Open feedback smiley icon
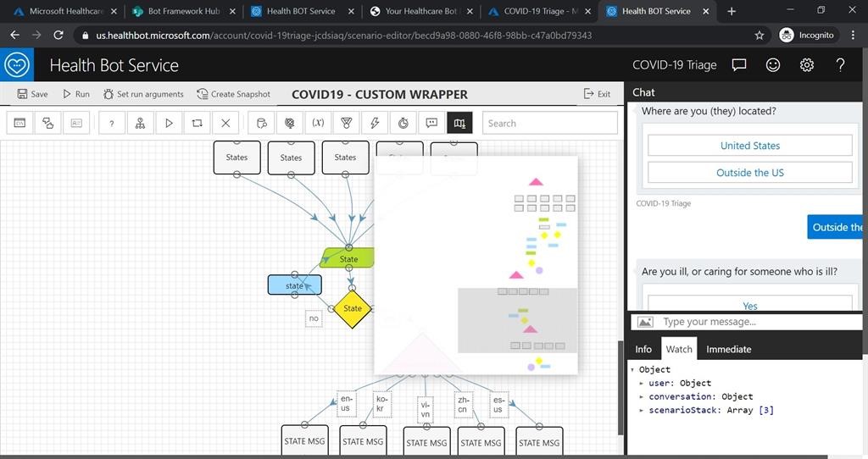Viewport: 868px width, 459px height. tap(773, 64)
